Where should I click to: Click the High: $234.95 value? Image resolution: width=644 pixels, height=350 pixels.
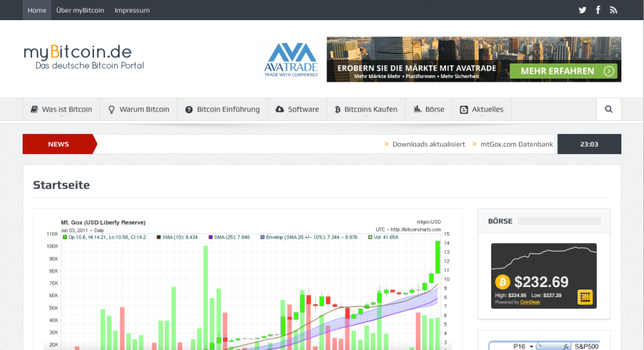(511, 295)
